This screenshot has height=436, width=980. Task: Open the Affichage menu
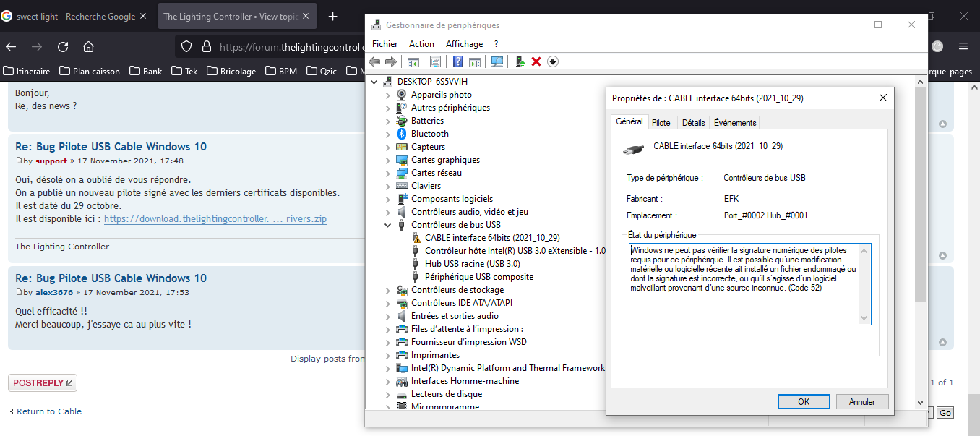click(463, 44)
